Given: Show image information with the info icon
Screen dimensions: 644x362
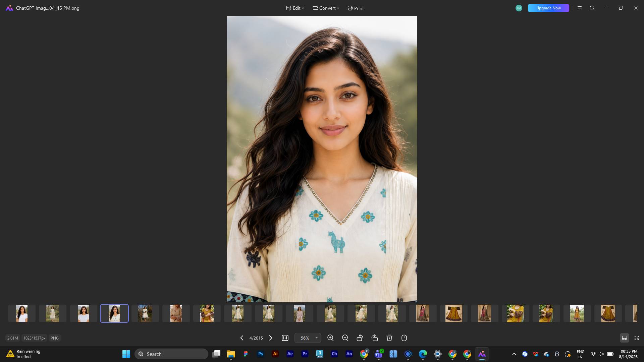Looking at the screenshot, I should [404, 338].
